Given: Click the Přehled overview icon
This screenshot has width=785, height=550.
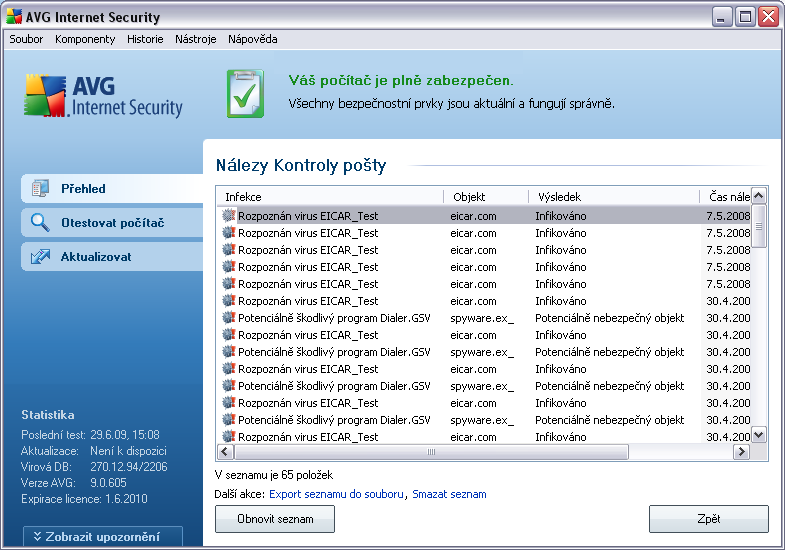Looking at the screenshot, I should pos(40,189).
